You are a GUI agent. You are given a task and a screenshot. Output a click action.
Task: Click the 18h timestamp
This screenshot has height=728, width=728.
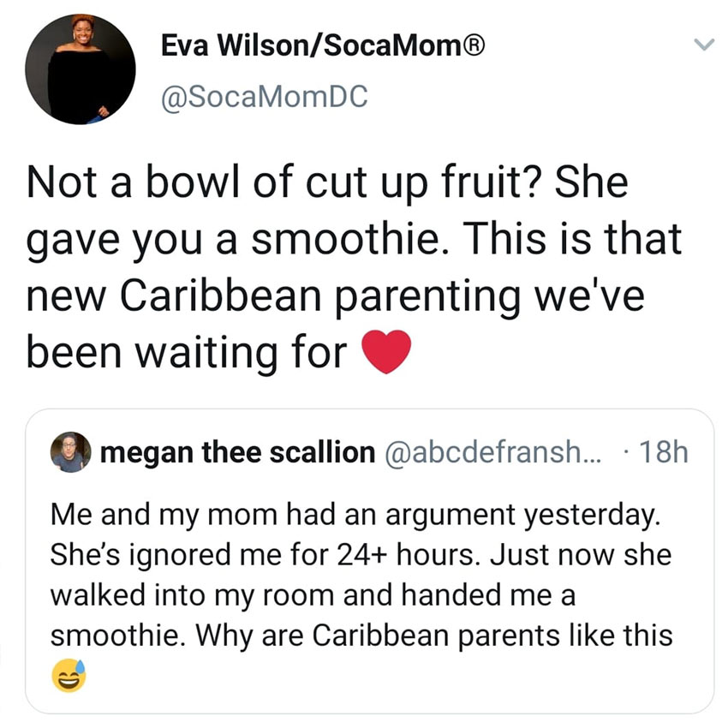(664, 451)
